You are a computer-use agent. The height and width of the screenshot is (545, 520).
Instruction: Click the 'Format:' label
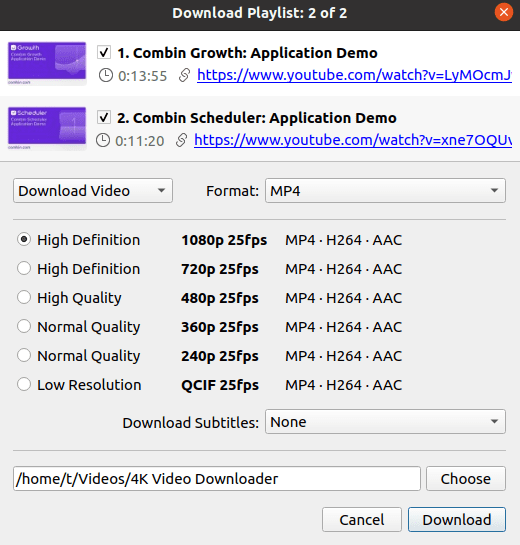tap(233, 191)
